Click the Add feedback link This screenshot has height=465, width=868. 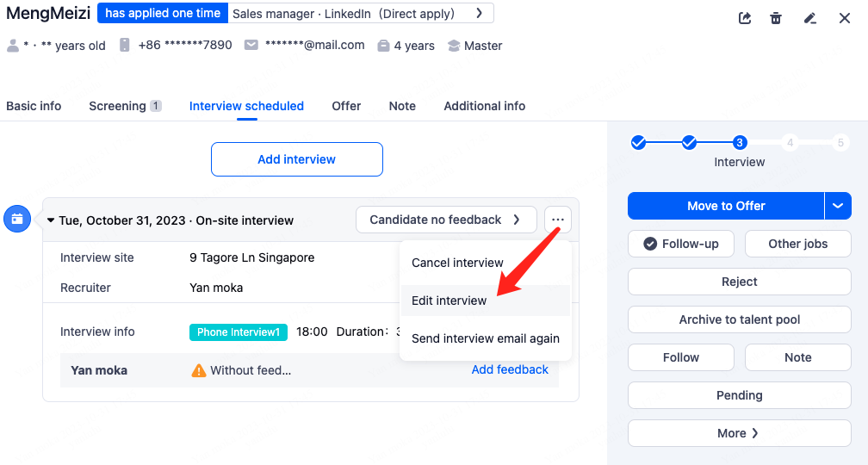coord(510,369)
